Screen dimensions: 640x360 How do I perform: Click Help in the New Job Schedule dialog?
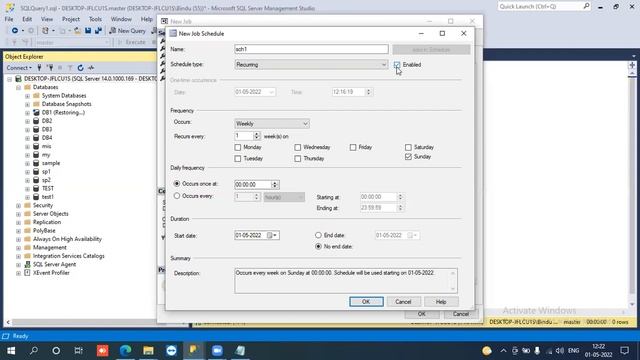pos(441,302)
